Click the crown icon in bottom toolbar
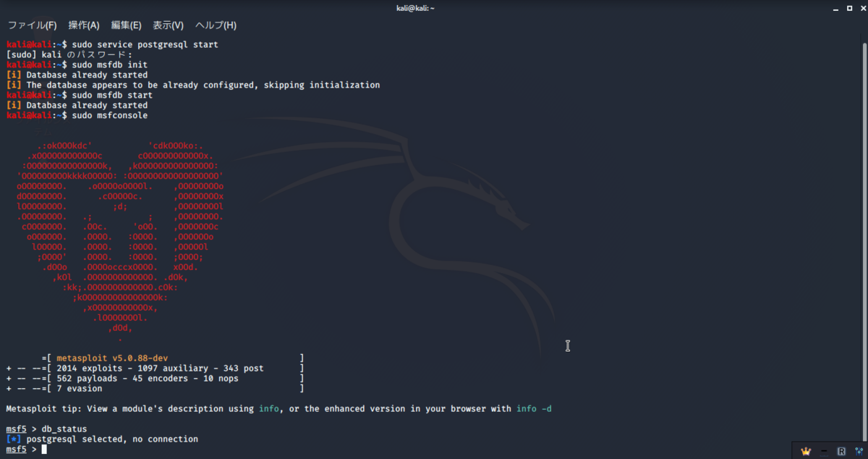Screen dimensions: 868x459 806,450
